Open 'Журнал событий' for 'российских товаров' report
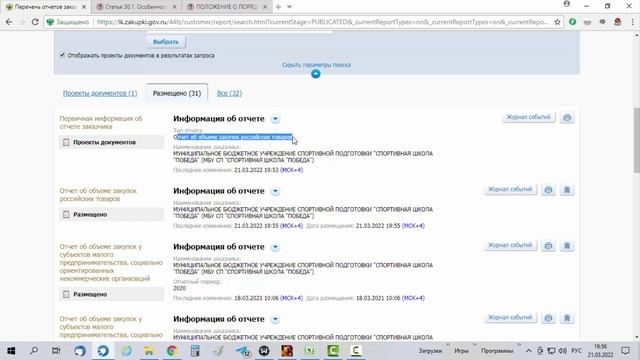Image resolution: width=640 pixels, height=360 pixels. click(510, 189)
